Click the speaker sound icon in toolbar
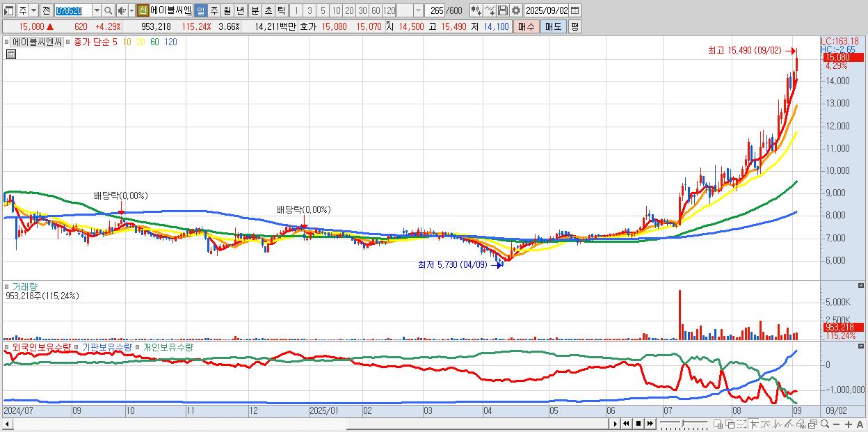 coord(121,10)
